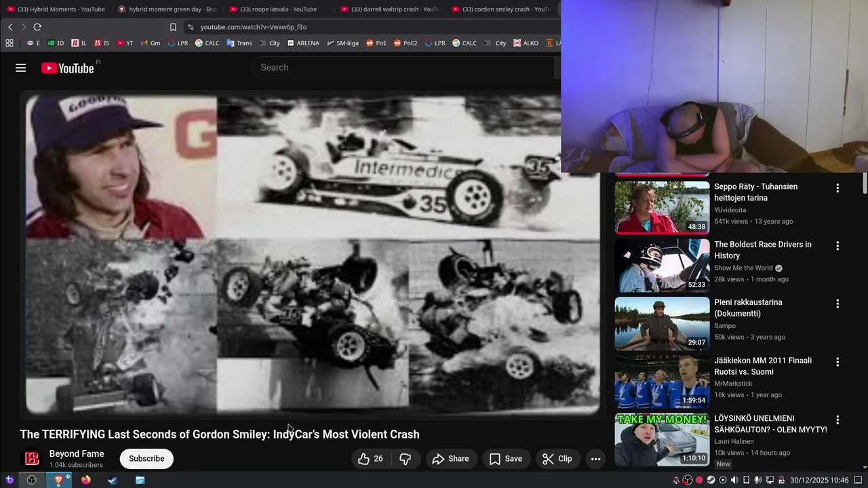Screen dimensions: 868x488
Task: Click the Lauri Halinen channel name
Action: click(735, 441)
